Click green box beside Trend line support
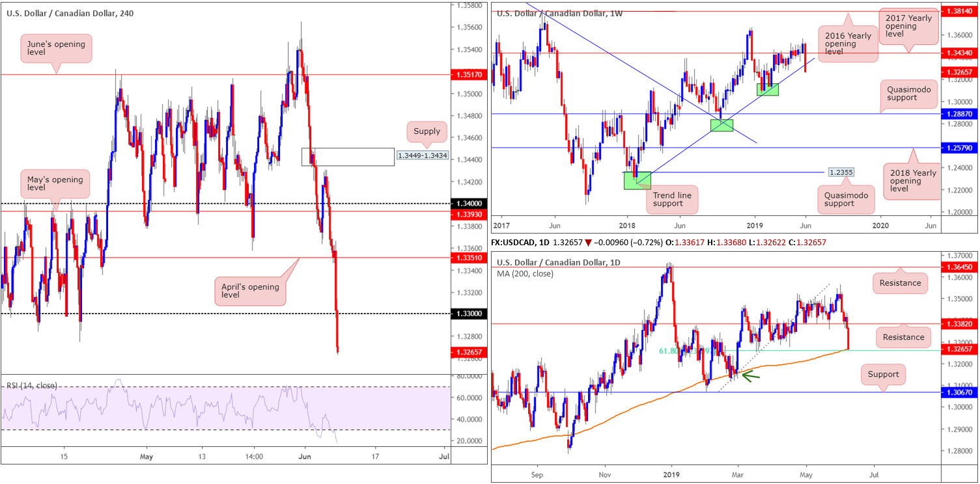The height and width of the screenshot is (484, 980). (637, 181)
